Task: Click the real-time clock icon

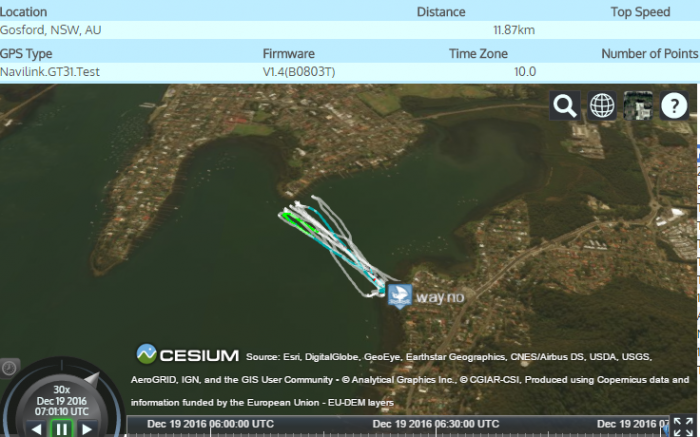Action: pyautogui.click(x=9, y=368)
